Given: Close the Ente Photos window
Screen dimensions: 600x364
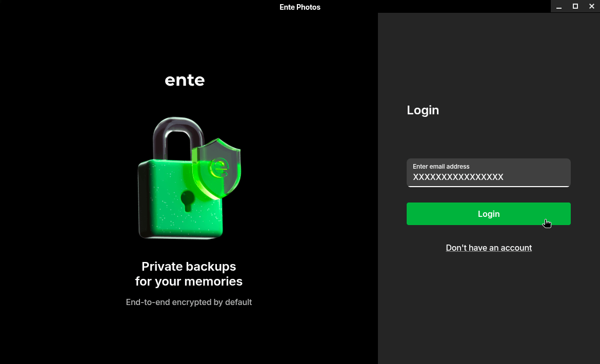Looking at the screenshot, I should (592, 7).
